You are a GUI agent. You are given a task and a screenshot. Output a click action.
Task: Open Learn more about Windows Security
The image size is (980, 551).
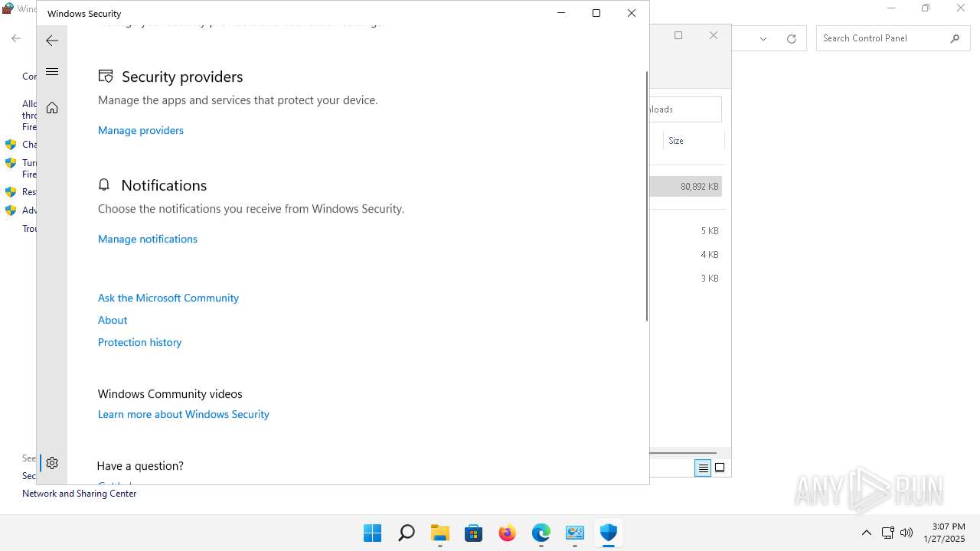click(184, 414)
